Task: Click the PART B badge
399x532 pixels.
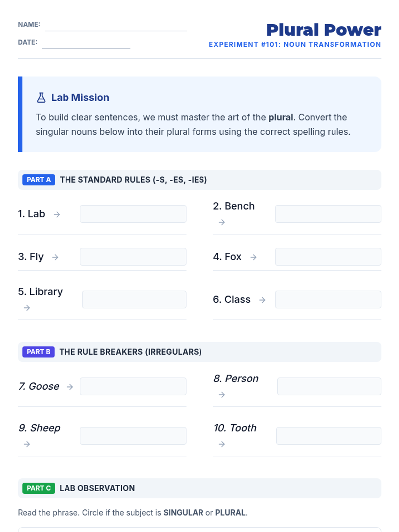Action: pyautogui.click(x=38, y=352)
